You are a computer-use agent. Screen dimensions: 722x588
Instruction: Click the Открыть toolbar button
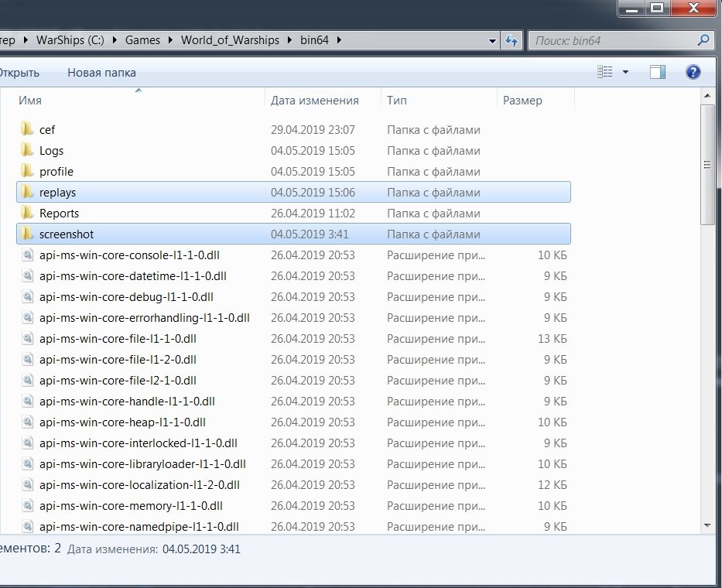pyautogui.click(x=19, y=73)
